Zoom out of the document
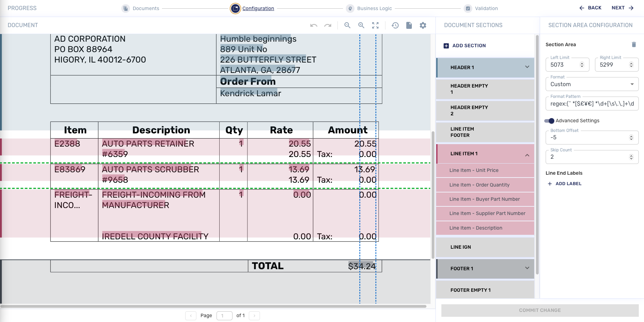The height and width of the screenshot is (322, 644). point(347,25)
